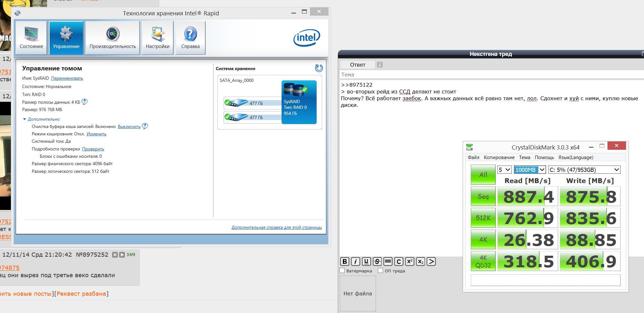644x313 pixels.
Task: Open the Справка tab
Action: [190, 38]
